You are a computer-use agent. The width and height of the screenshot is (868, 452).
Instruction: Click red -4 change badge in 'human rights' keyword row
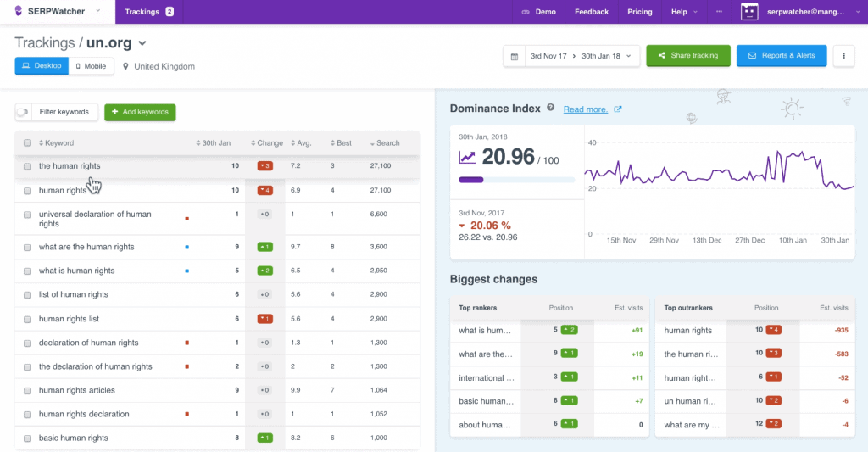point(265,191)
